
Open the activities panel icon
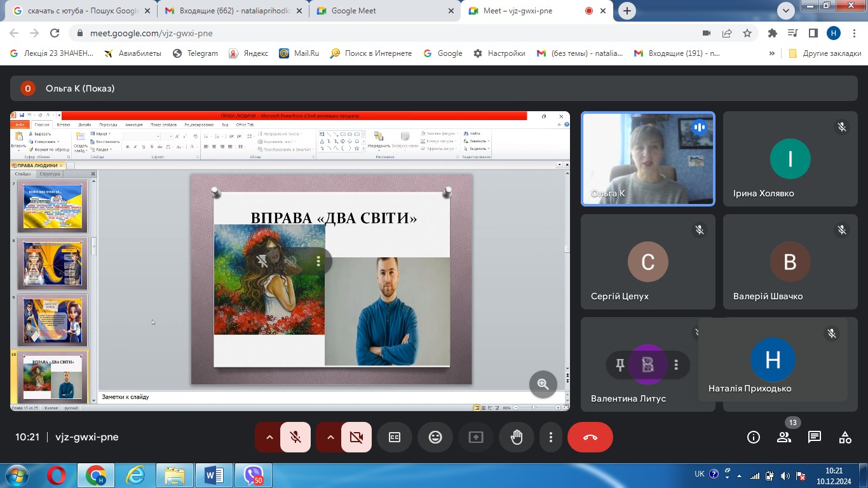point(844,437)
